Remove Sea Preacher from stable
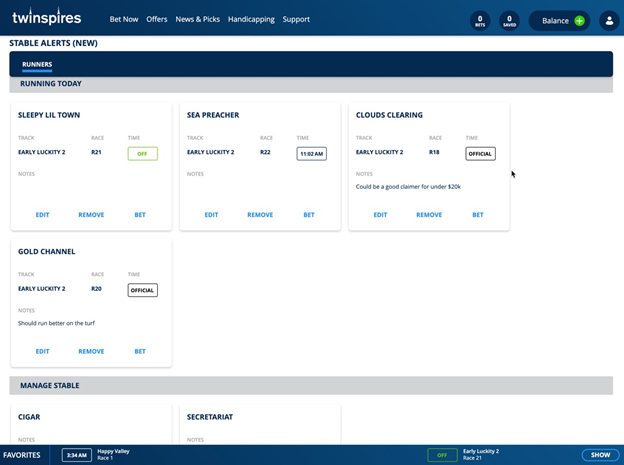624x465 pixels. 260,215
